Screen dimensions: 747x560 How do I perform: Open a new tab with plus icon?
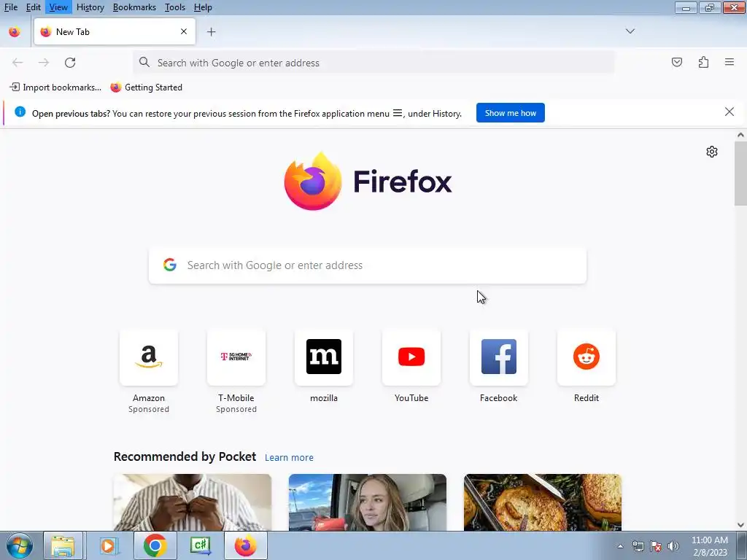click(212, 32)
